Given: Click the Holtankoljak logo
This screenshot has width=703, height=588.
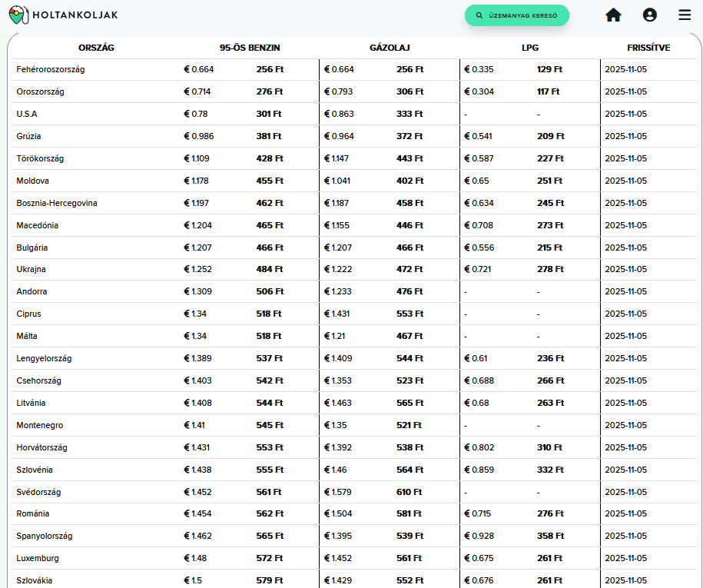Looking at the screenshot, I should click(x=64, y=15).
